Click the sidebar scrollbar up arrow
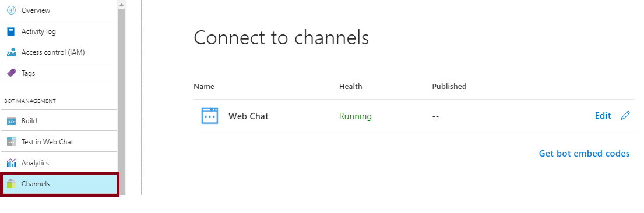This screenshot has width=644, height=213. tap(121, 5)
